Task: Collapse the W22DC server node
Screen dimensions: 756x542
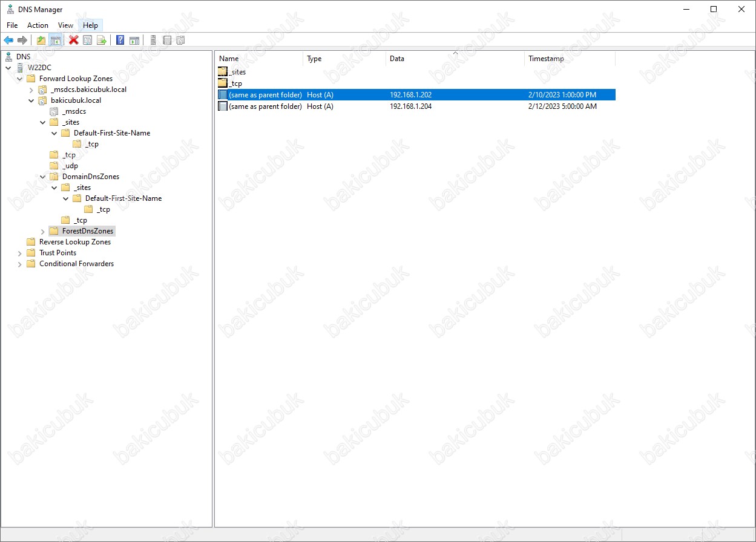Action: [8, 68]
